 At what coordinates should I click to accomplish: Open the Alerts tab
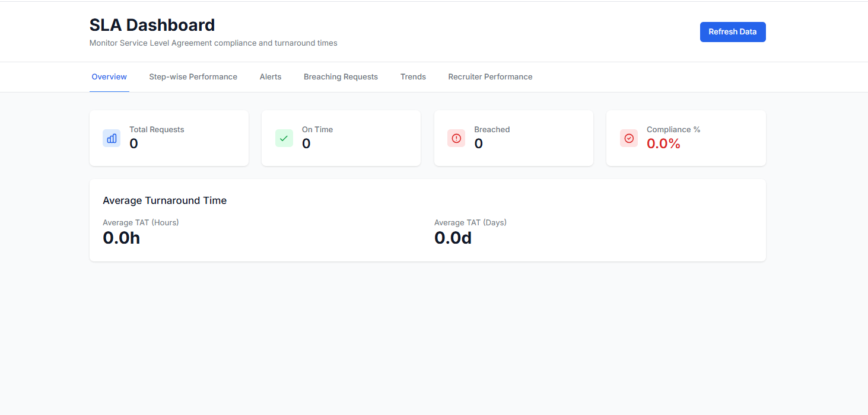point(271,77)
